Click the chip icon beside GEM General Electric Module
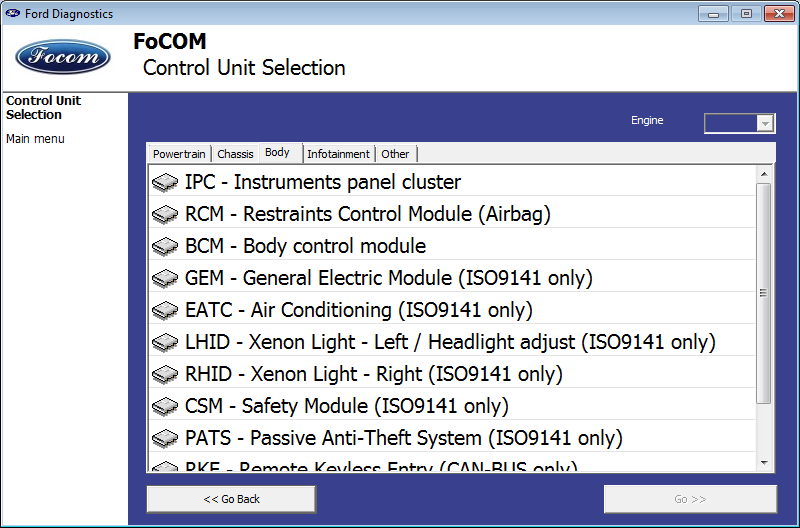The image size is (800, 528). click(165, 279)
